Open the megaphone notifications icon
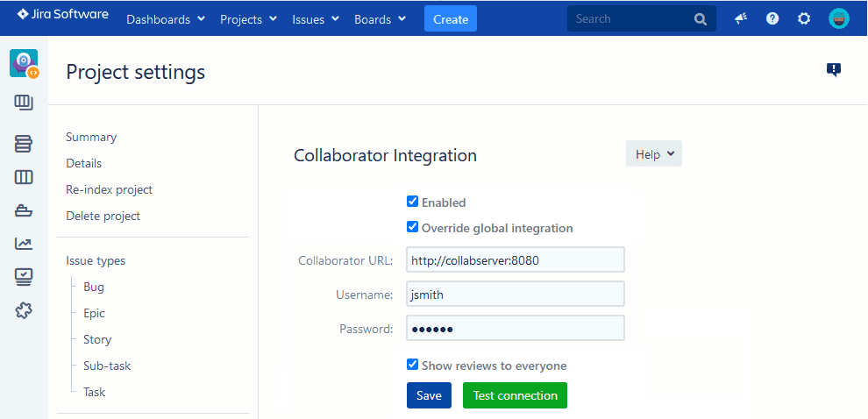Image resolution: width=868 pixels, height=419 pixels. coord(741,18)
